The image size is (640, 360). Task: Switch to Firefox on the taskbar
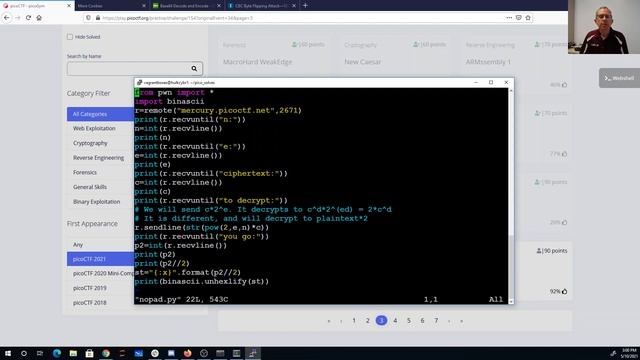(187, 353)
